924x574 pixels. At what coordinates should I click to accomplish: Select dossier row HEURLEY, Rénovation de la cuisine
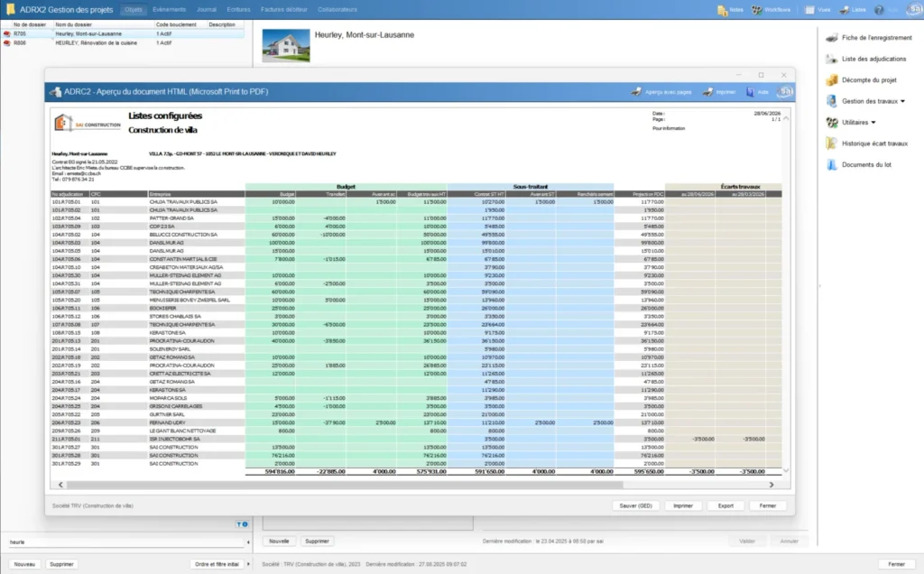(x=123, y=43)
